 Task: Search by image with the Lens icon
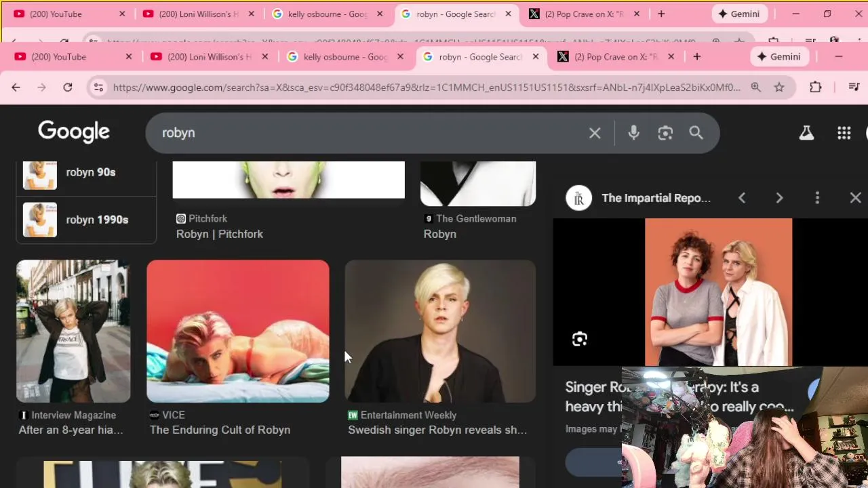(x=665, y=133)
